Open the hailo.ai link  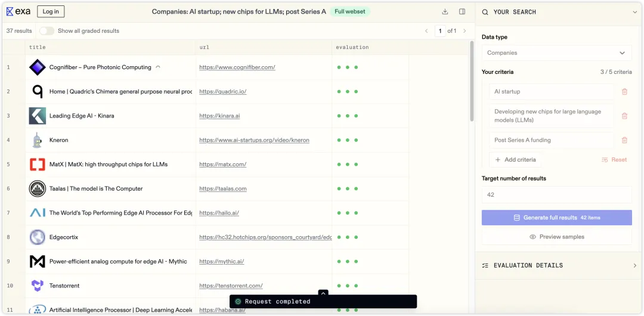point(219,213)
